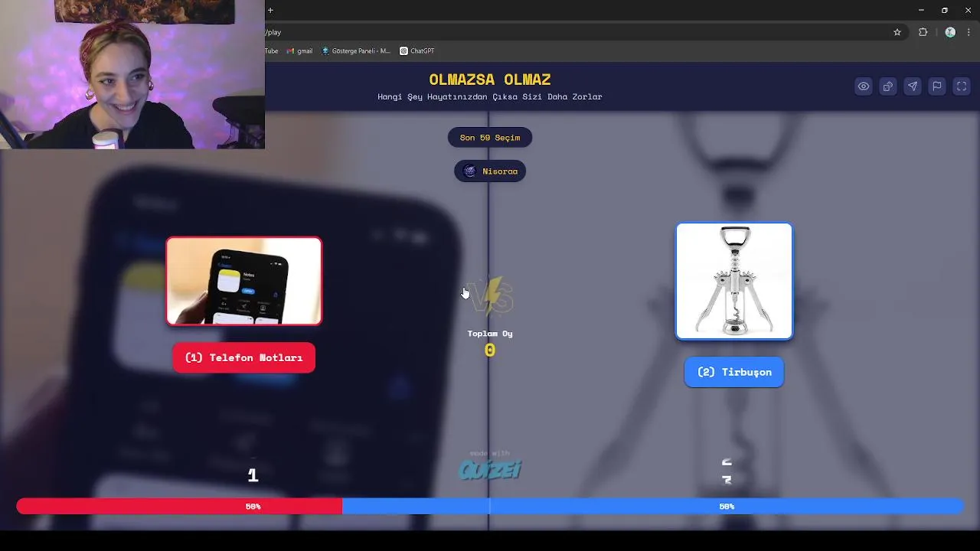Click the red 50% vote bar
Image resolution: width=980 pixels, height=551 pixels.
(179, 507)
